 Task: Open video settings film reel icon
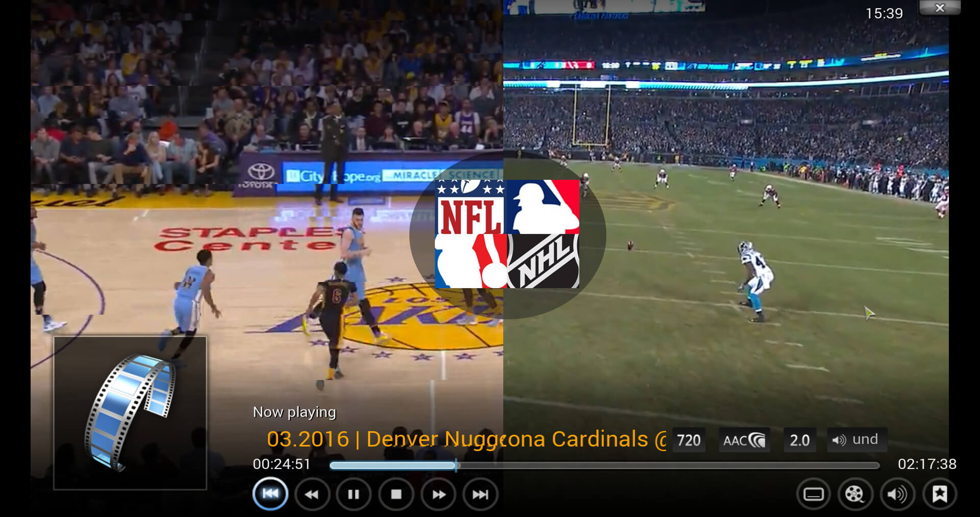click(x=855, y=495)
